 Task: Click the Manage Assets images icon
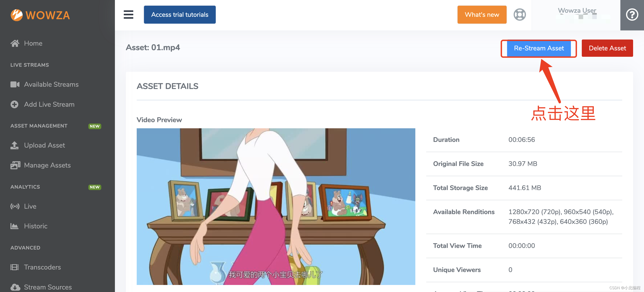point(15,165)
